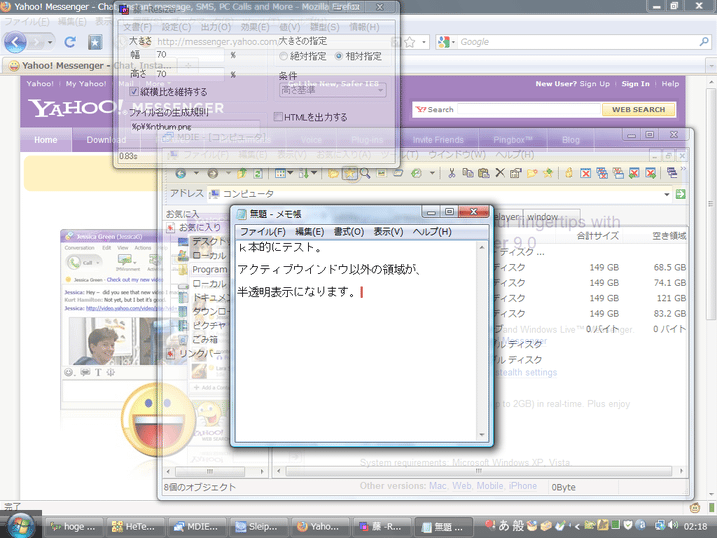717x538 pixels.
Task: Open Notepad 編集(E) menu
Action: [310, 232]
